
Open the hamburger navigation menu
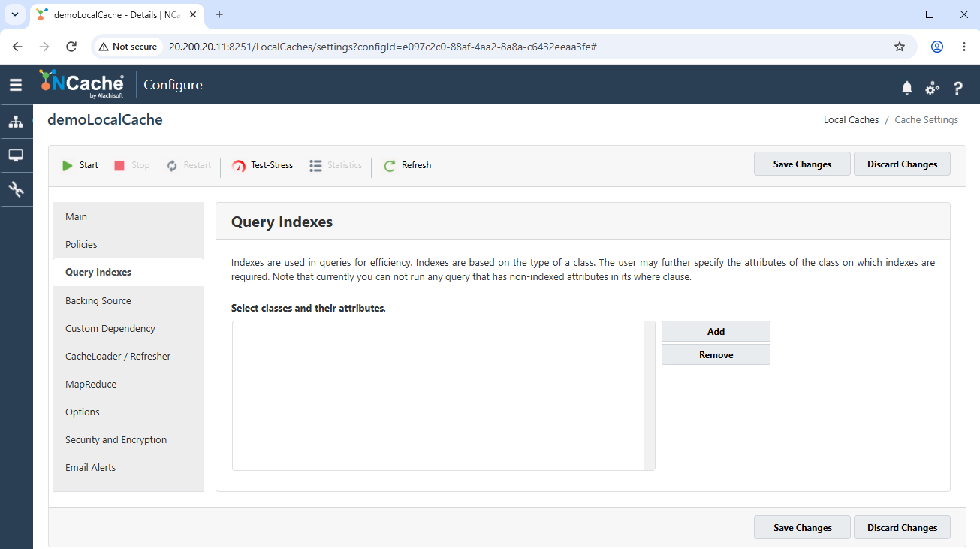pos(16,85)
